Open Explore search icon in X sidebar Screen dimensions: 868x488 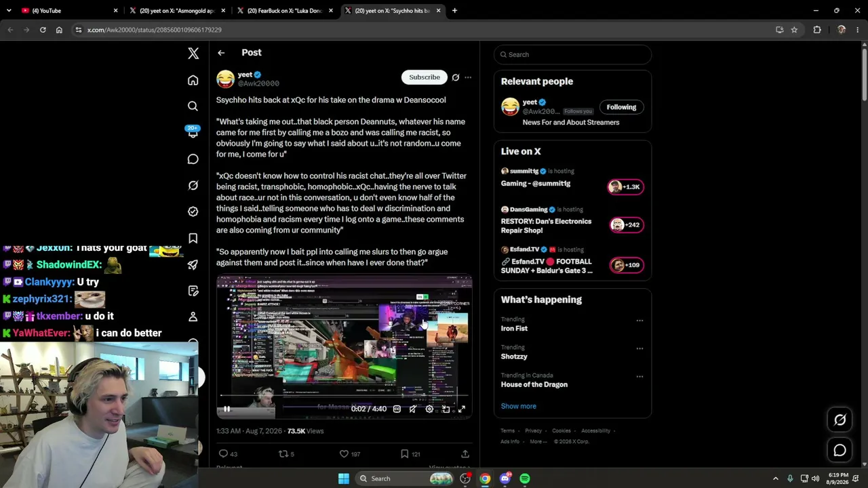tap(193, 106)
